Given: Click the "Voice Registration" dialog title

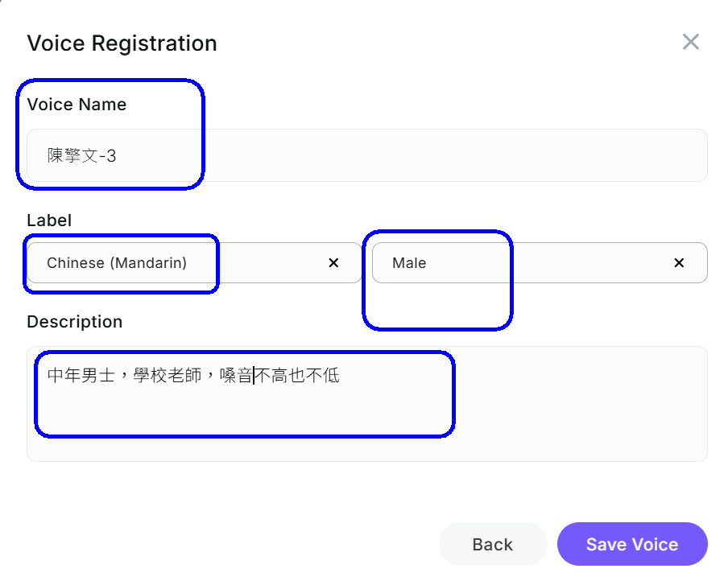Looking at the screenshot, I should click(122, 43).
